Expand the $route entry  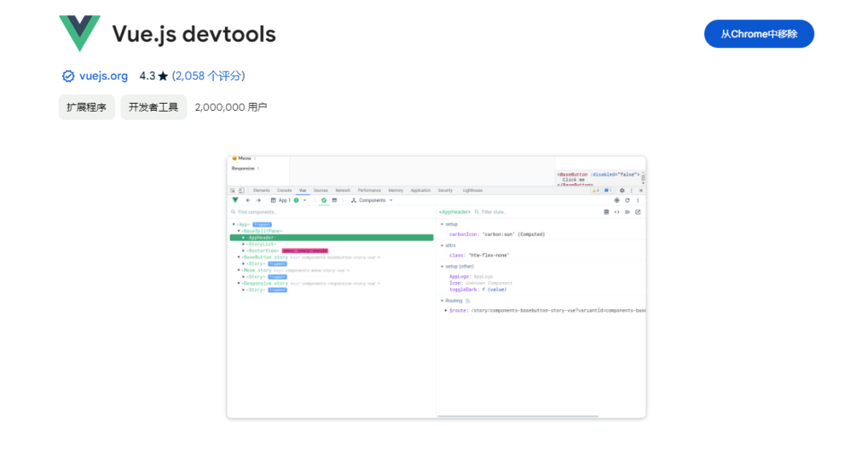(446, 311)
